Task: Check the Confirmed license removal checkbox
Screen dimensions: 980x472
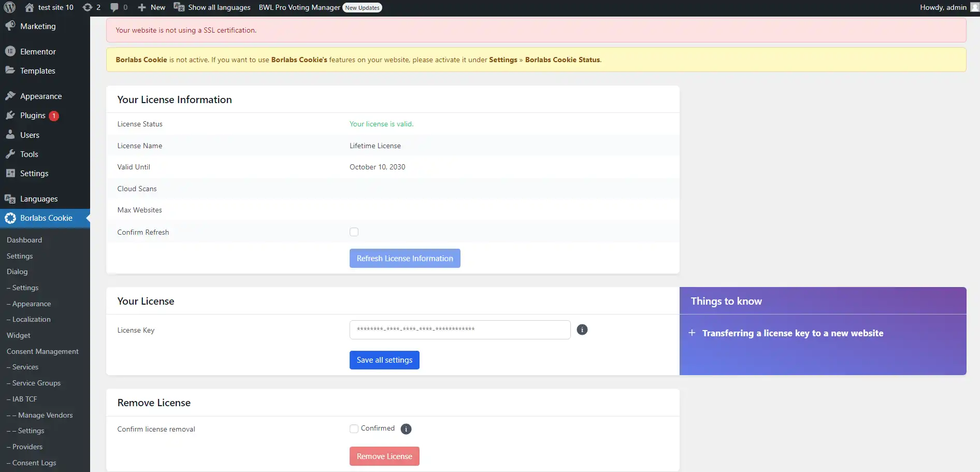Action: pyautogui.click(x=354, y=428)
